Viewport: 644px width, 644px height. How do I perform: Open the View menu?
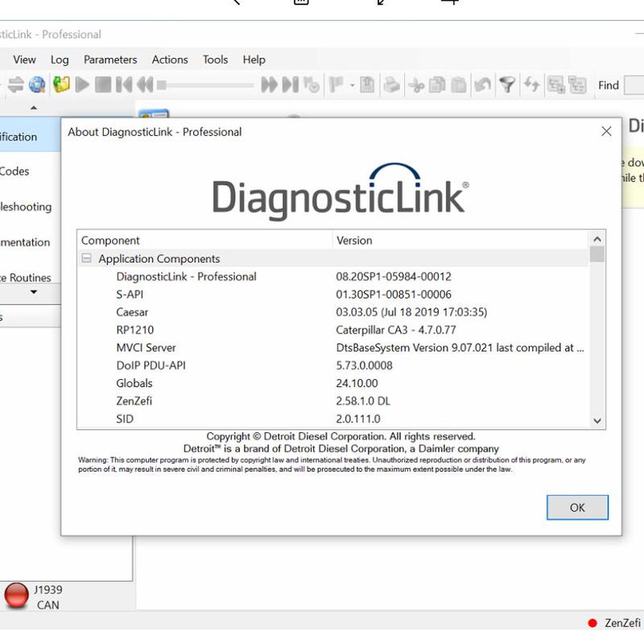coord(24,60)
